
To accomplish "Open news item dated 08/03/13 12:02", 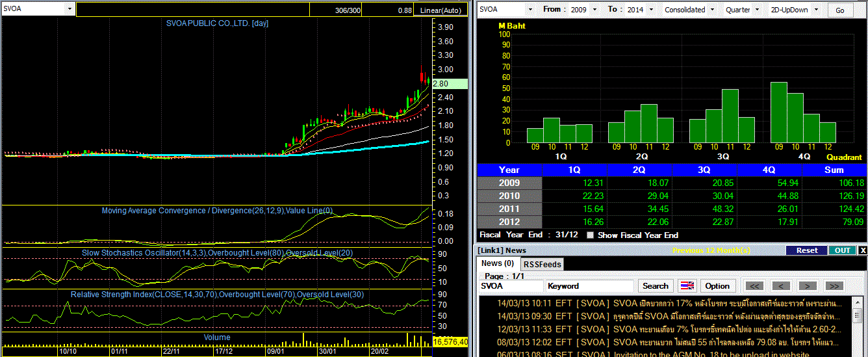I will (669, 342).
